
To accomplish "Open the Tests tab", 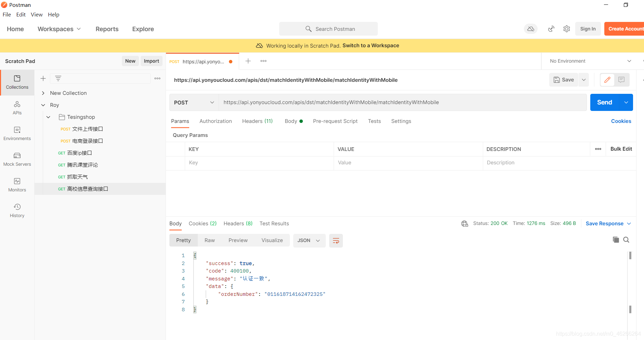I will coord(374,121).
